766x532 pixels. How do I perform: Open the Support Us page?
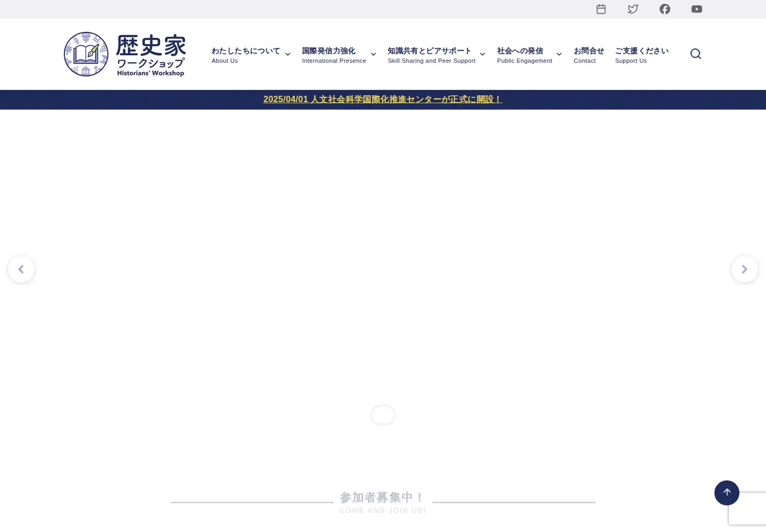[x=642, y=55]
